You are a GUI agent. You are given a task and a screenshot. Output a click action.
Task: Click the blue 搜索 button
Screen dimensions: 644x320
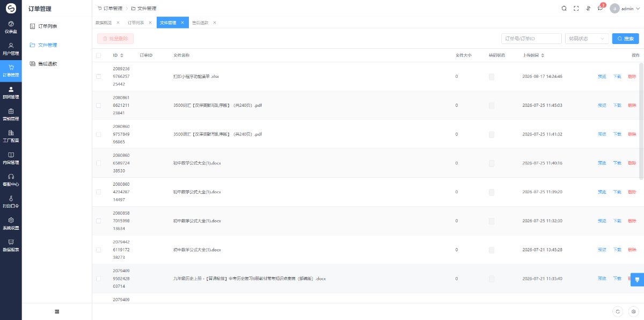(626, 39)
